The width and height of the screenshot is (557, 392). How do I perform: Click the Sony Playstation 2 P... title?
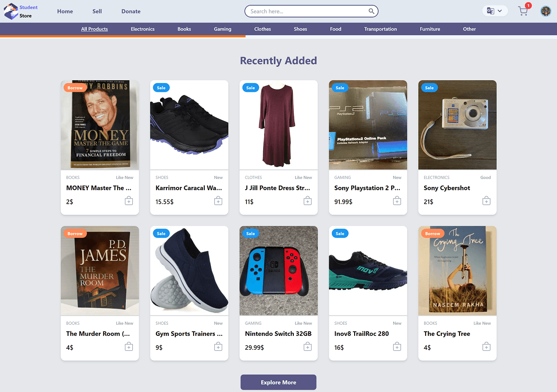coord(367,188)
